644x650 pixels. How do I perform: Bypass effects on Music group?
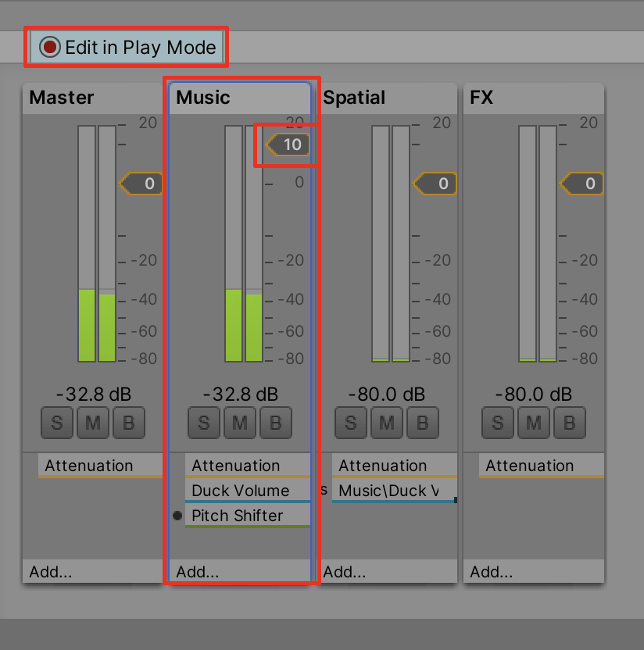click(x=276, y=423)
